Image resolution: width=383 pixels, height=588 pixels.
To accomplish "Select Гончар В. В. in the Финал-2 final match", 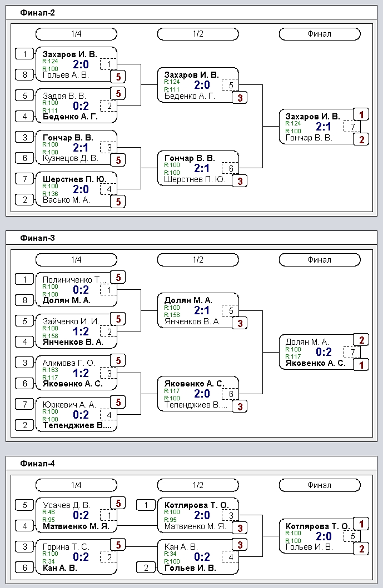I will (309, 138).
